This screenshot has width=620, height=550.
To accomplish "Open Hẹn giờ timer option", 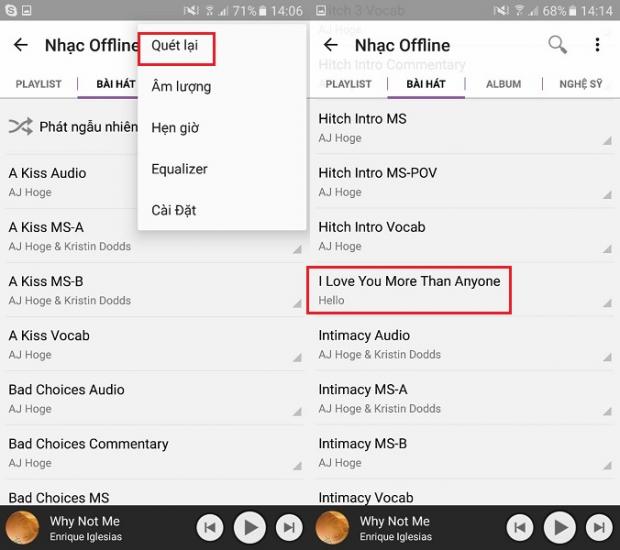I will pyautogui.click(x=175, y=128).
